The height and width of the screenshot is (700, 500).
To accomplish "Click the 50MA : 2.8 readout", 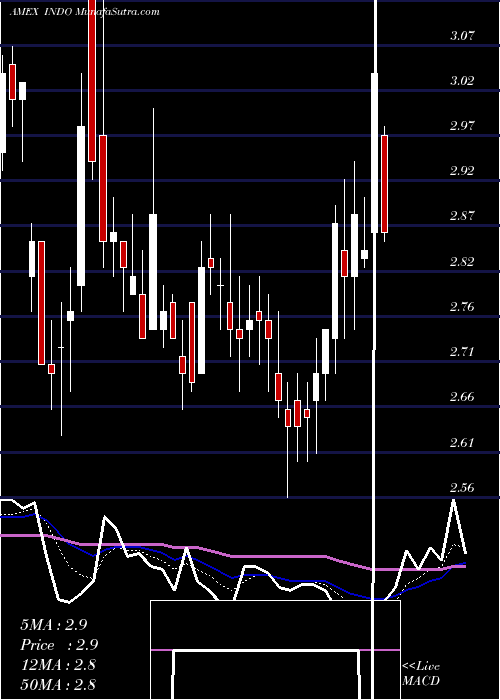I will click(58, 684).
